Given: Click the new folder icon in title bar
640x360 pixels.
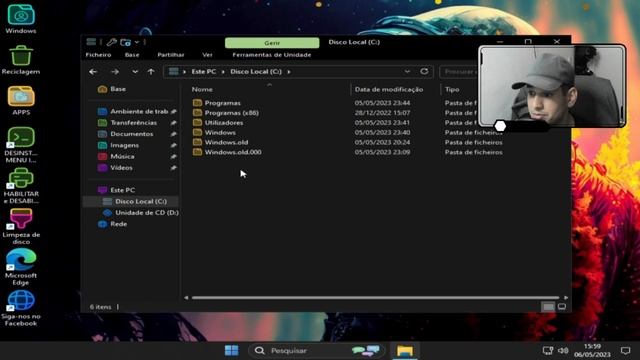Looking at the screenshot, I should [x=126, y=42].
